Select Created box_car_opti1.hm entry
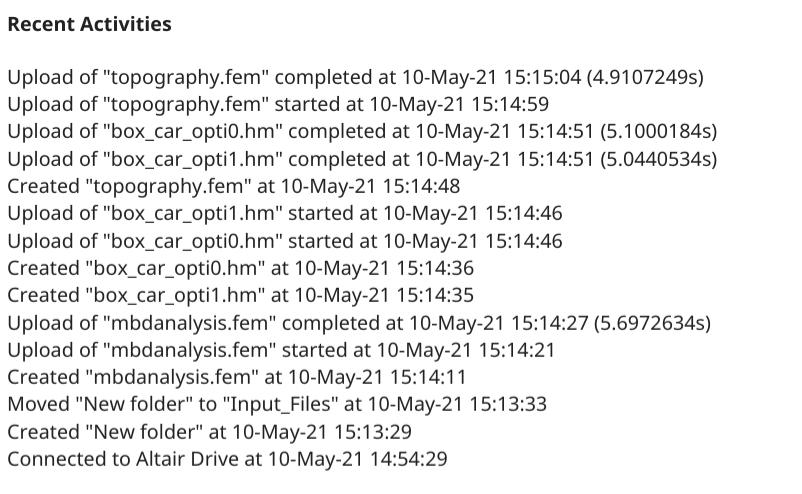The image size is (802, 494). [240, 295]
